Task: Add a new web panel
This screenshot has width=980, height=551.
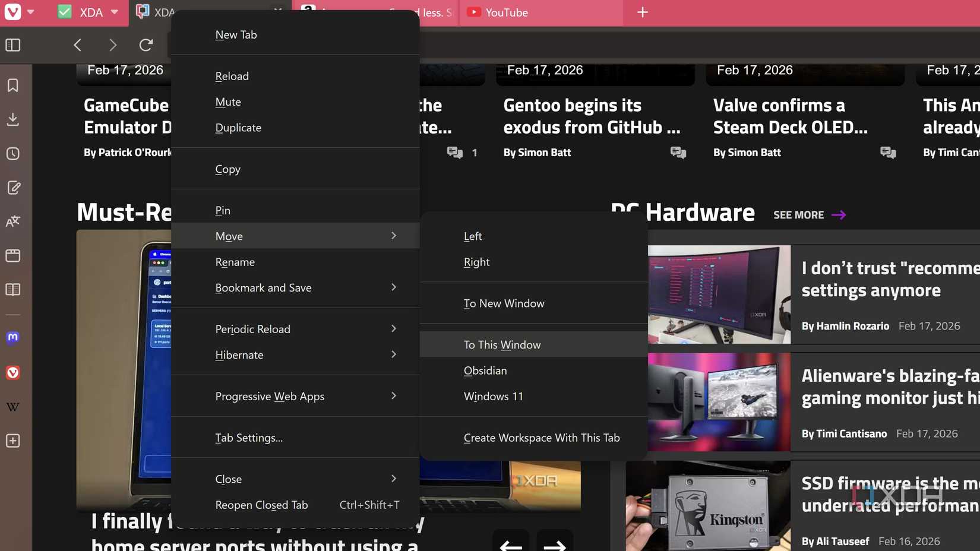Action: point(13,441)
